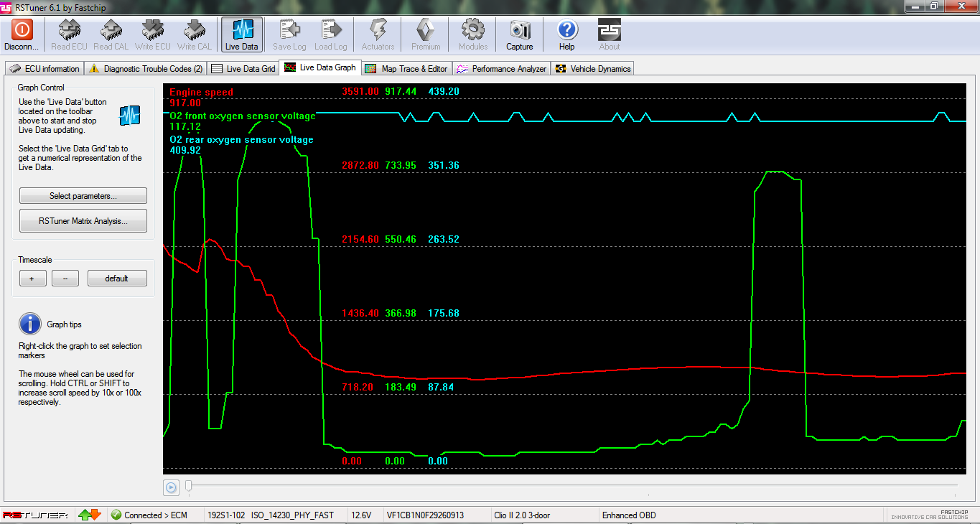Click the graph playback play button
The width and height of the screenshot is (980, 524).
171,487
